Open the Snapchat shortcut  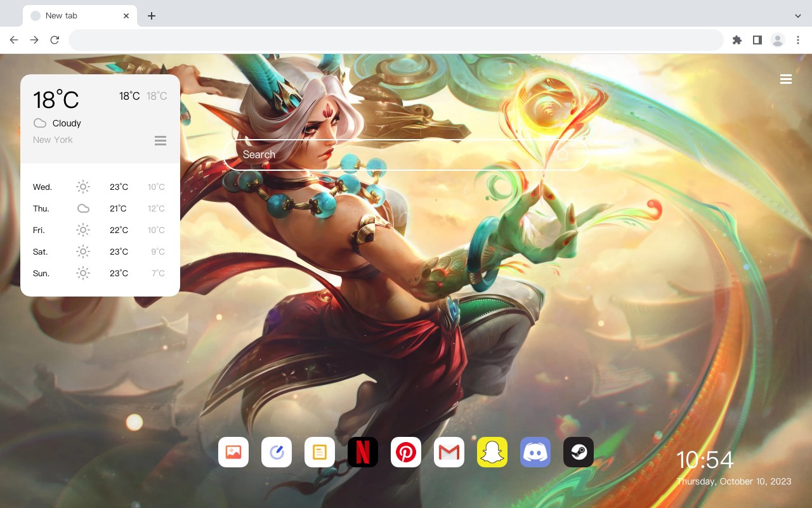(x=492, y=452)
